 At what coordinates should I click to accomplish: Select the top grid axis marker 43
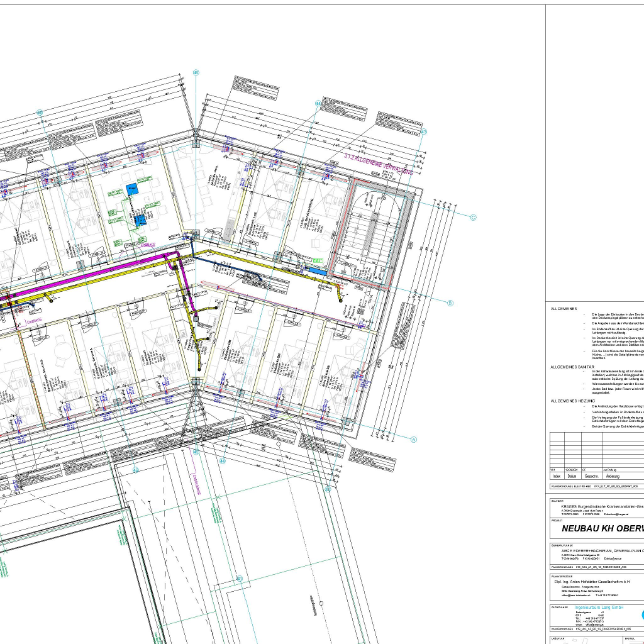click(x=423, y=131)
